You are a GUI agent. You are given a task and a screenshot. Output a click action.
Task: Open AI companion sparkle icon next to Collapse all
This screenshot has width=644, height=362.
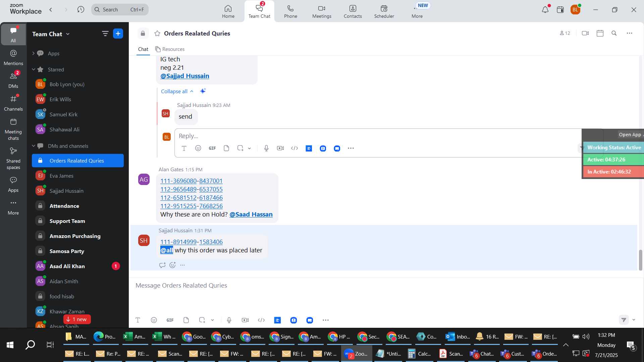tap(203, 91)
